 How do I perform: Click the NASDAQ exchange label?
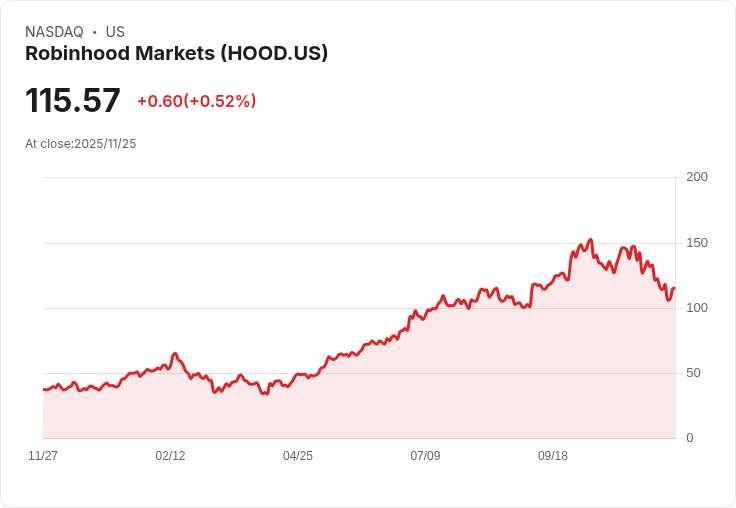pyautogui.click(x=54, y=32)
